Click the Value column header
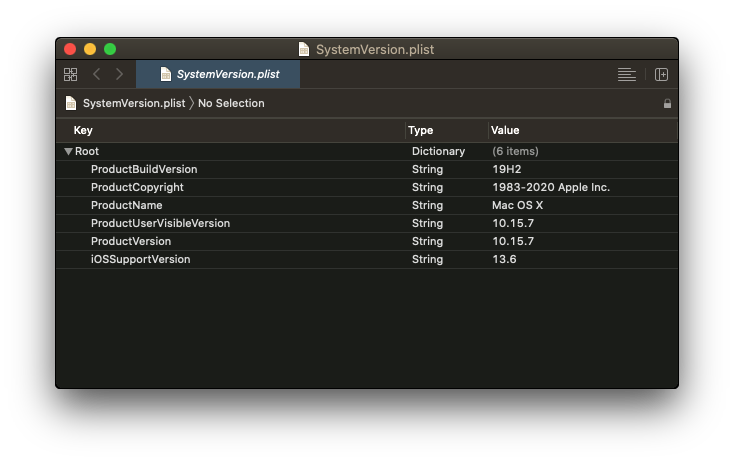Screen dimensions: 734x462 coord(506,130)
